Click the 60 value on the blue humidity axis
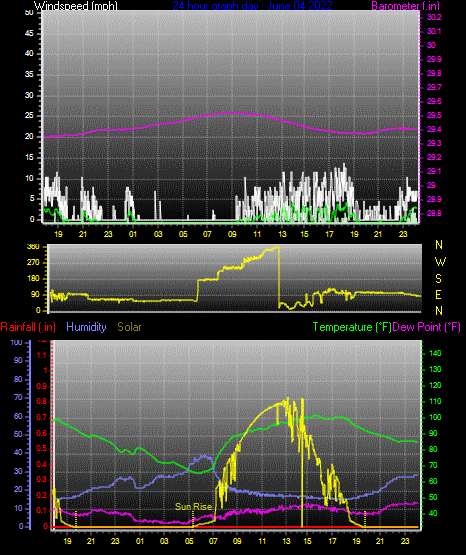Image resolution: width=466 pixels, height=555 pixels. point(18,416)
